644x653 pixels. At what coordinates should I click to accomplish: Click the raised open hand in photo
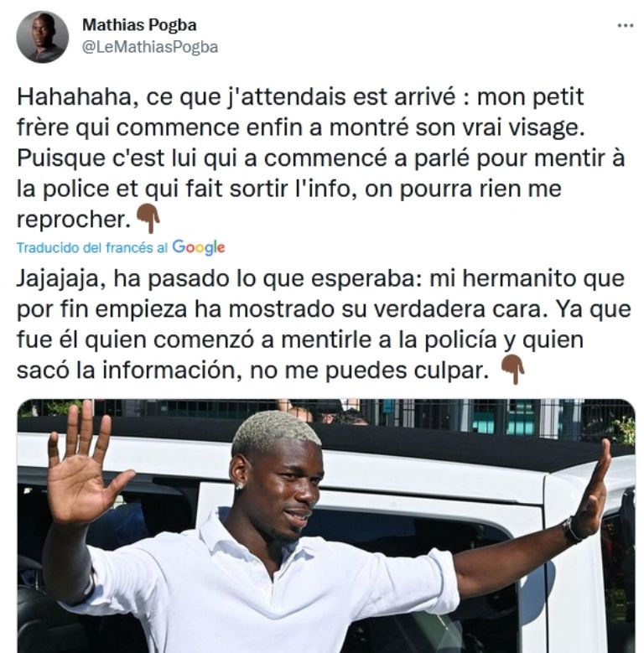[83, 460]
